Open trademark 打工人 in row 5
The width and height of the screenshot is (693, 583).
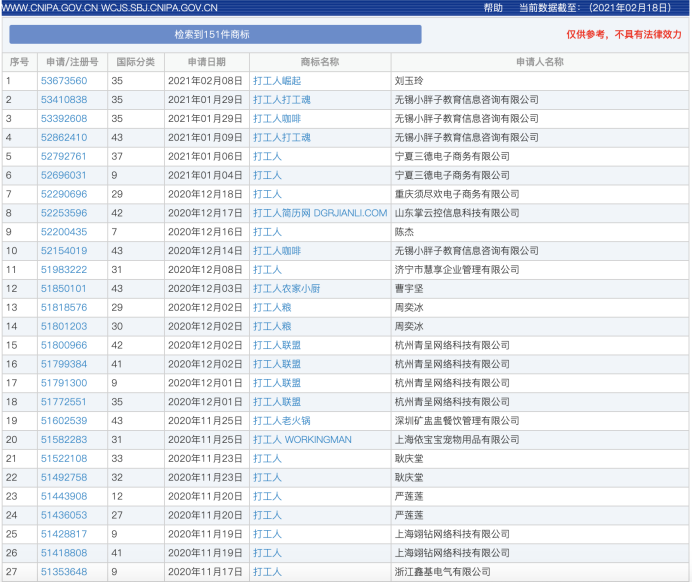click(x=267, y=156)
